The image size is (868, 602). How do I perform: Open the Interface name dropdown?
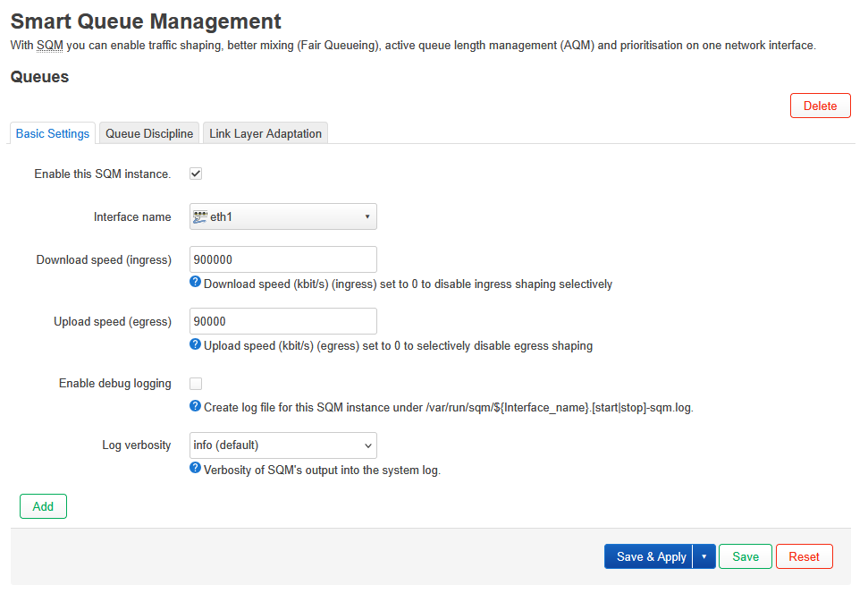[282, 216]
